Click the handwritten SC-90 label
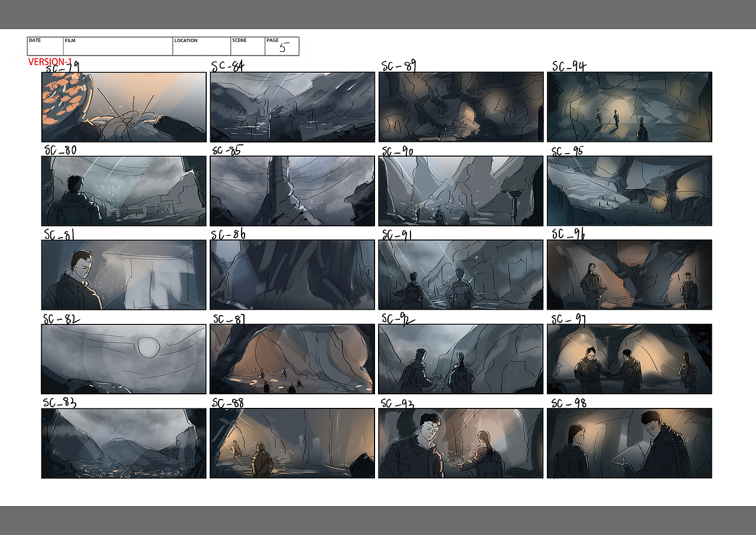Viewport: 756px width, 535px height. (397, 151)
